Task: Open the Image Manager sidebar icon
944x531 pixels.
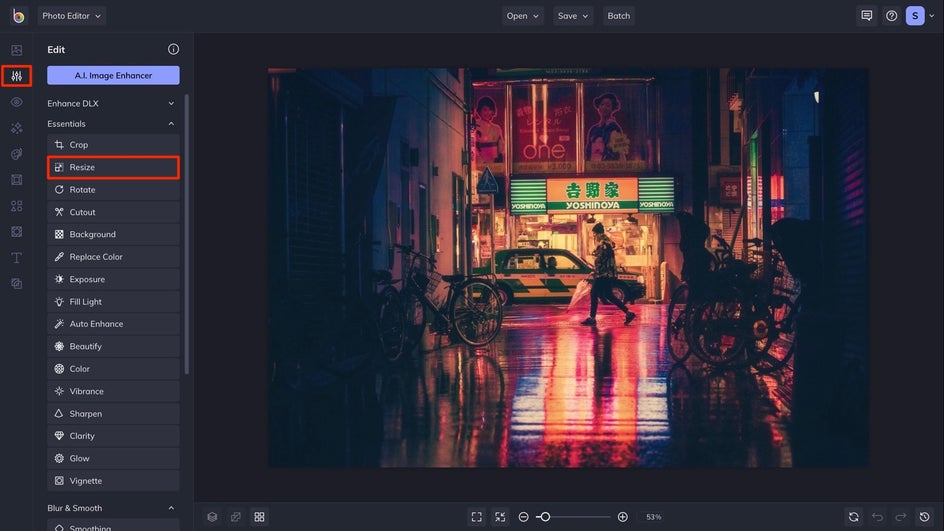Action: point(17,50)
